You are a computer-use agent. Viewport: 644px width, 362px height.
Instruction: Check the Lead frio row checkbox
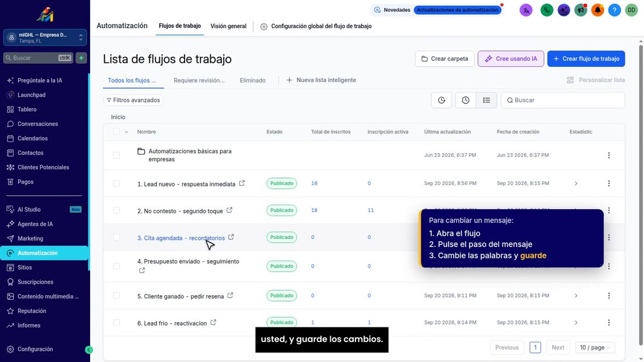pos(117,323)
